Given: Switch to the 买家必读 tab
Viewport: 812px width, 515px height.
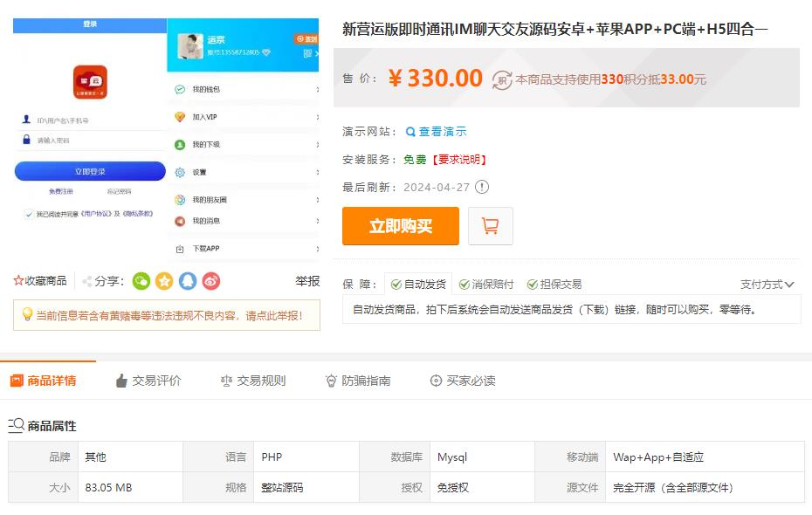Looking at the screenshot, I should click(x=463, y=381).
